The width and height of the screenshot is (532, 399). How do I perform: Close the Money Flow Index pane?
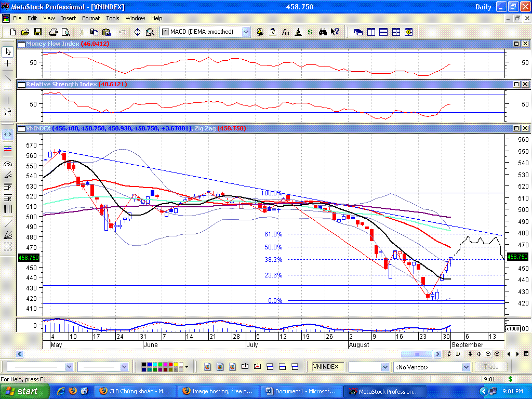525,44
